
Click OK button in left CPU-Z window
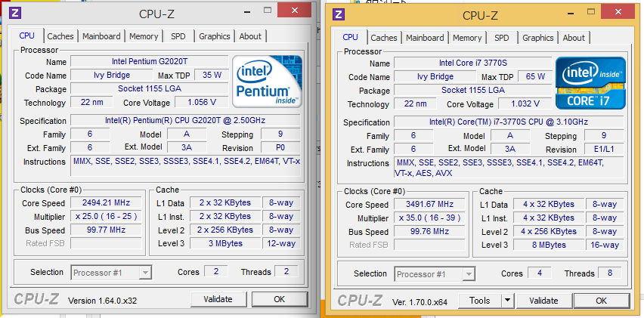[x=279, y=300]
